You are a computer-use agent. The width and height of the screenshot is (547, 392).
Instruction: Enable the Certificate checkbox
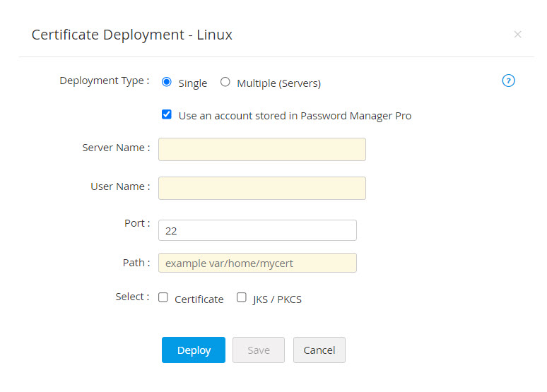[163, 297]
